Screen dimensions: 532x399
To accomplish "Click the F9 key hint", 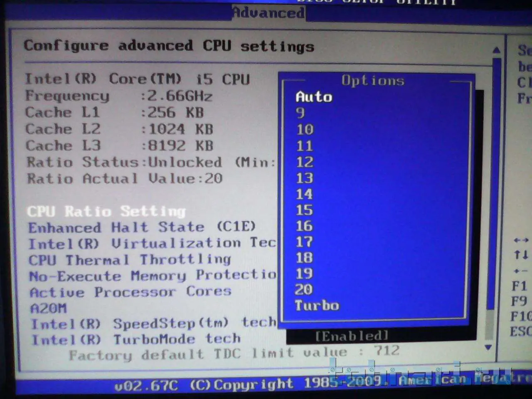I will tap(519, 301).
